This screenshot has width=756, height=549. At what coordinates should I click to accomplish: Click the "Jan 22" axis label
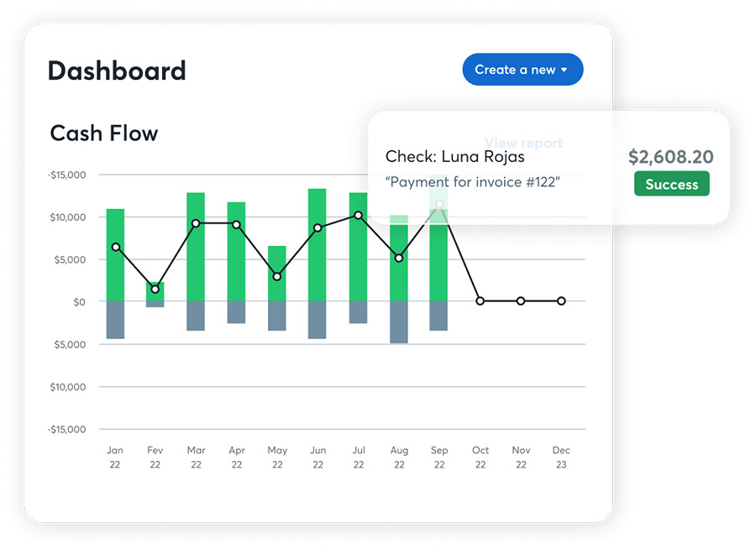(115, 457)
